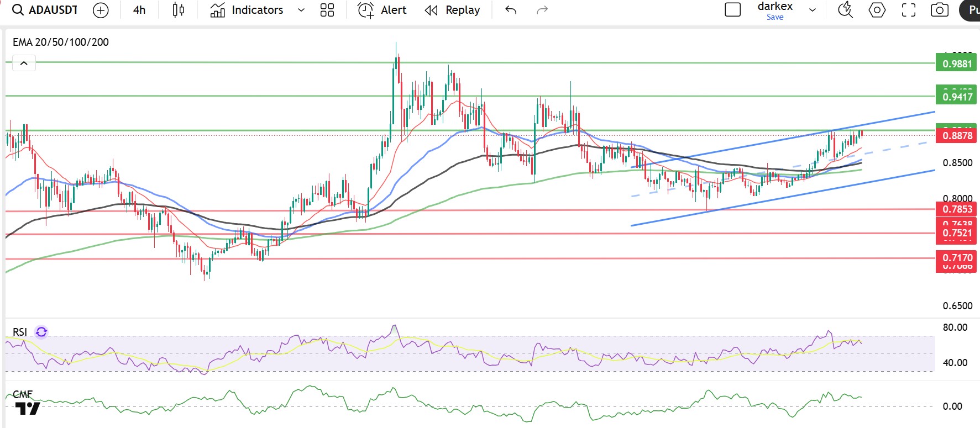980x428 pixels.
Task: Toggle fullscreen mode icon
Action: [908, 10]
